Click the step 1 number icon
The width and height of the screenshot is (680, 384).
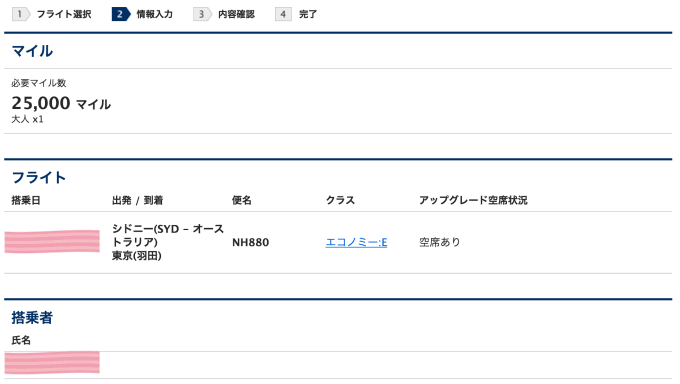coord(20,14)
